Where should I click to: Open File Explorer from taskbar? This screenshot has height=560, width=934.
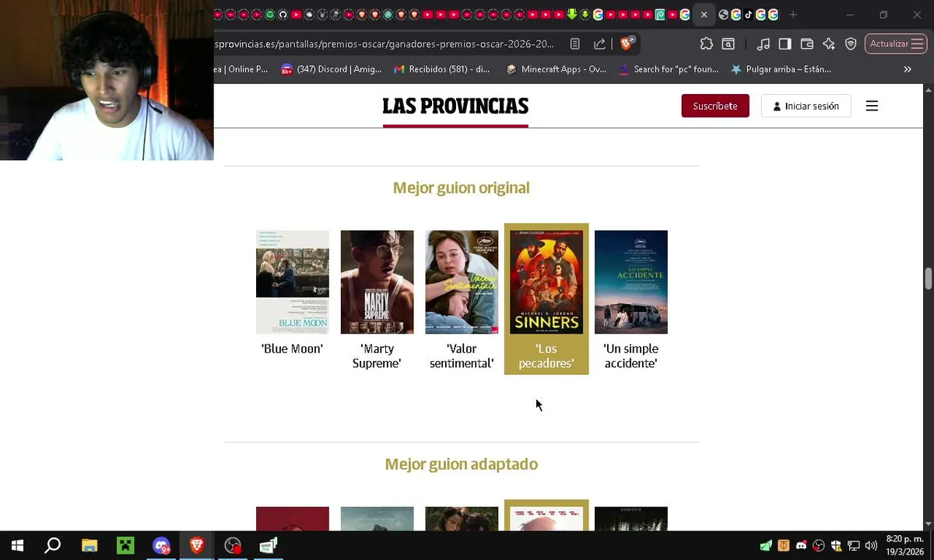[x=90, y=545]
